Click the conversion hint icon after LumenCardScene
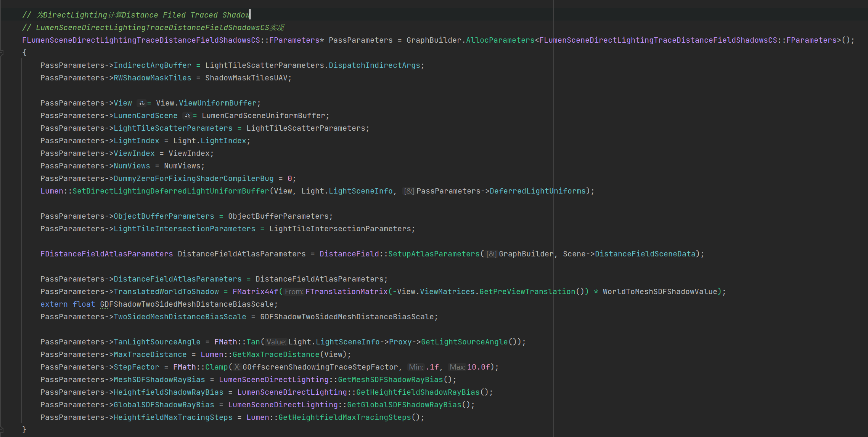Viewport: 868px width, 437px height. (187, 116)
